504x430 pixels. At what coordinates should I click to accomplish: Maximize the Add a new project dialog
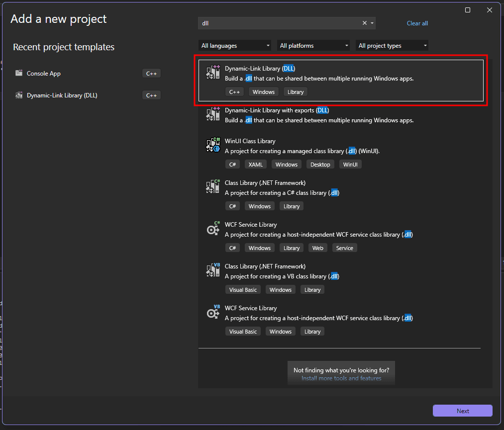[468, 10]
